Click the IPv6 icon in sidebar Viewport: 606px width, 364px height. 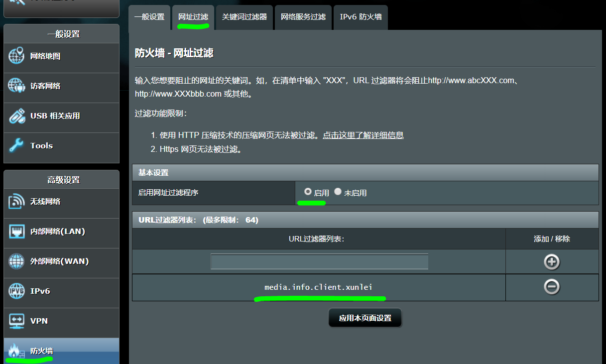tap(16, 291)
